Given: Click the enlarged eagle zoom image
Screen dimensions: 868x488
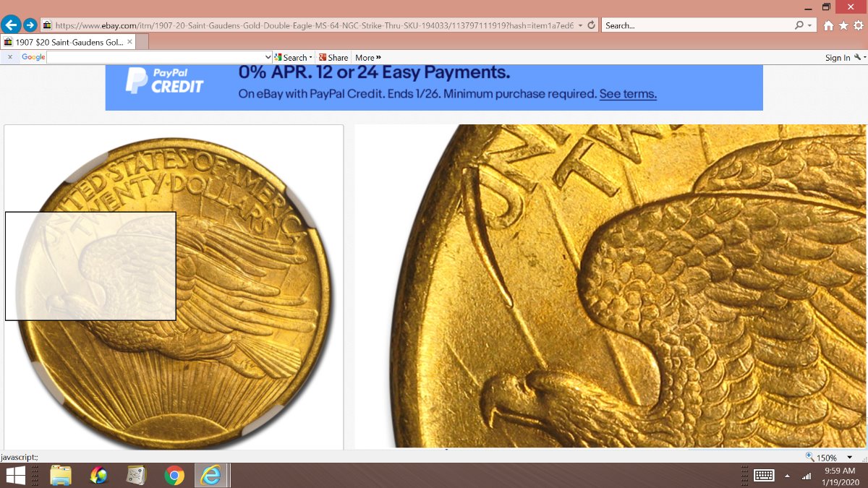Looking at the screenshot, I should coord(611,286).
